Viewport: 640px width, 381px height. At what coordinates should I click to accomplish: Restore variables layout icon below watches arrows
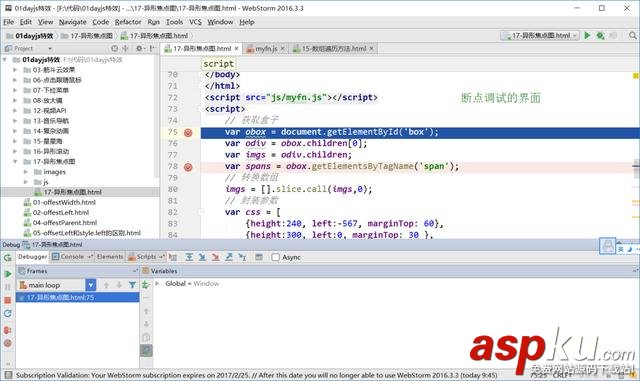pos(146,350)
